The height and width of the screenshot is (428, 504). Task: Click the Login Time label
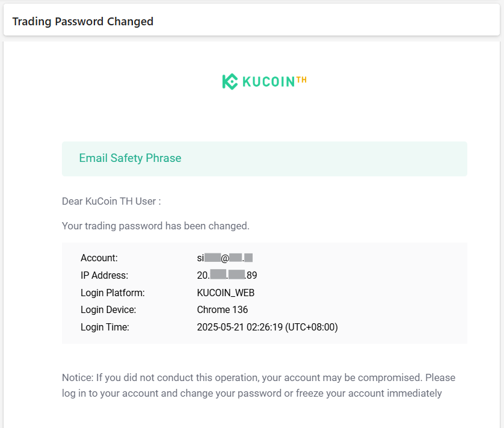click(x=105, y=327)
